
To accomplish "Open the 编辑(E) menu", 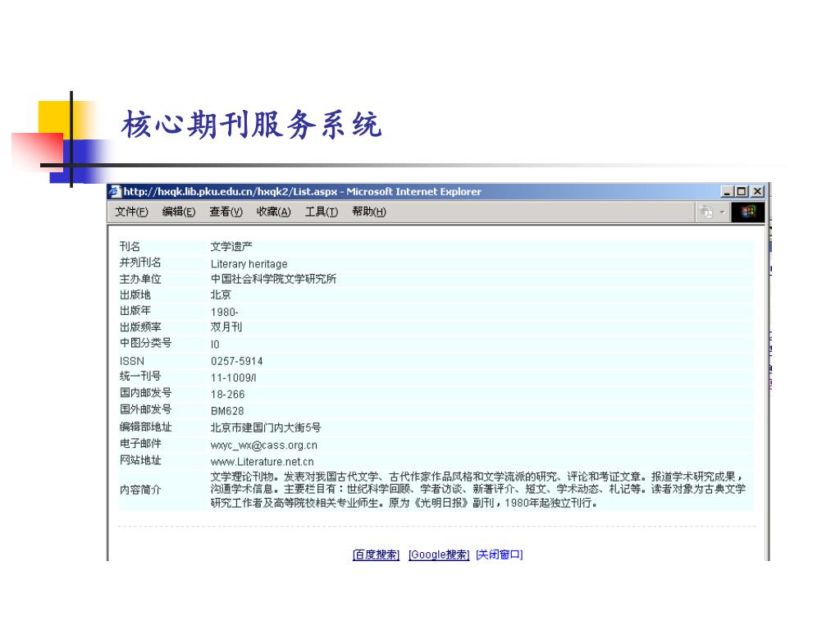I will click(x=179, y=212).
